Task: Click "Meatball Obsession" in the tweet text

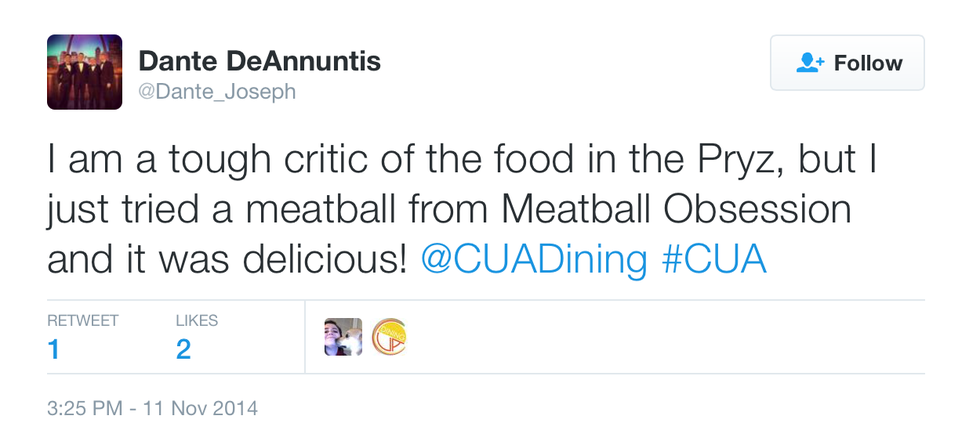Action: point(676,211)
